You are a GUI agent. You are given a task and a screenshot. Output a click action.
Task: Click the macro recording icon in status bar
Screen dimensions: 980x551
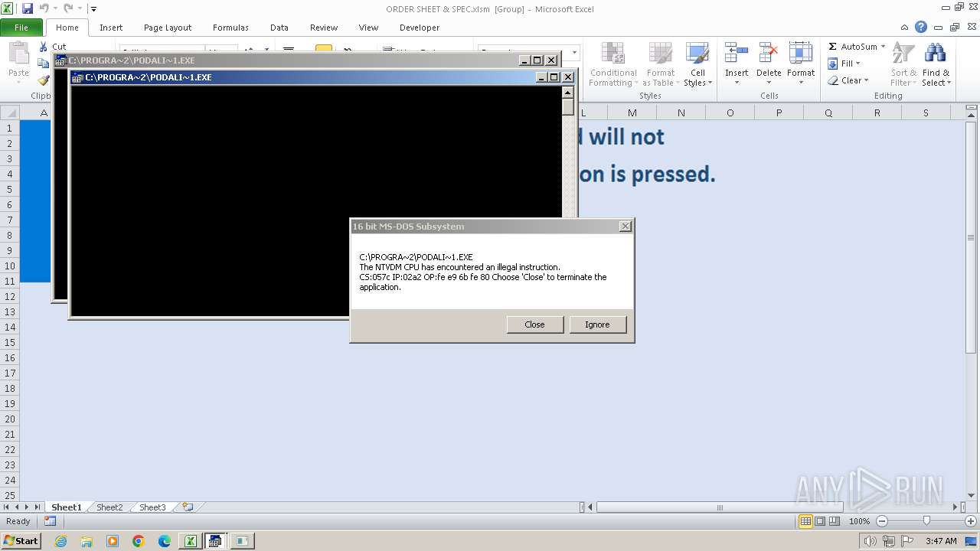pos(50,521)
